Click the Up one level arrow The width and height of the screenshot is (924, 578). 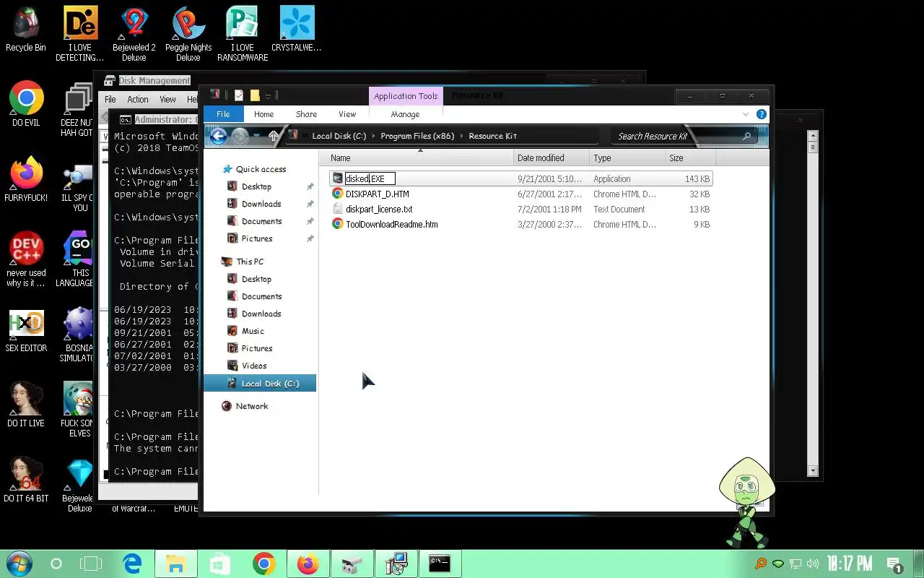coord(273,136)
